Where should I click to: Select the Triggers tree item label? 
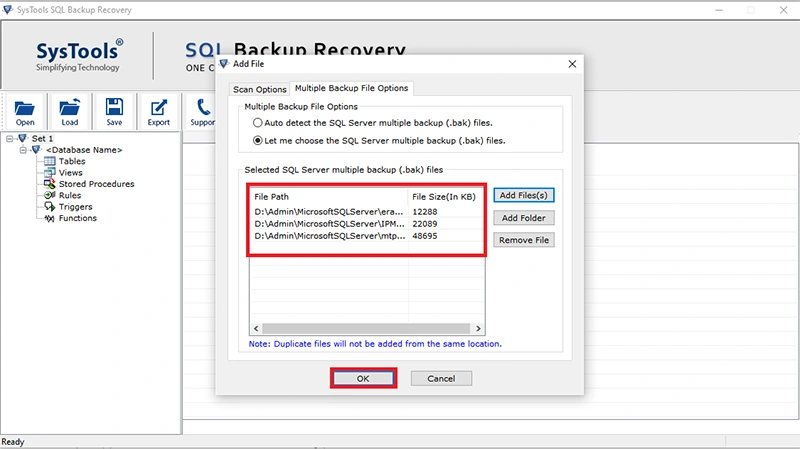[x=76, y=207]
